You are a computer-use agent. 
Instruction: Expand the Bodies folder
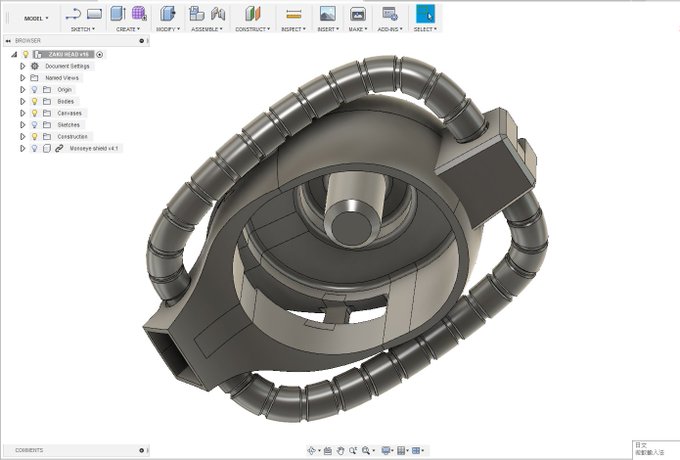point(23,101)
